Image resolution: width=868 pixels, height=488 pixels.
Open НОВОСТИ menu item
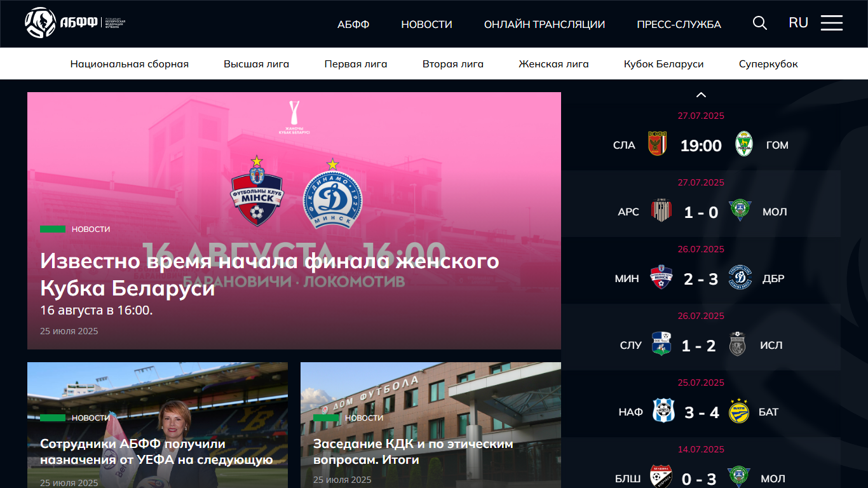[427, 24]
